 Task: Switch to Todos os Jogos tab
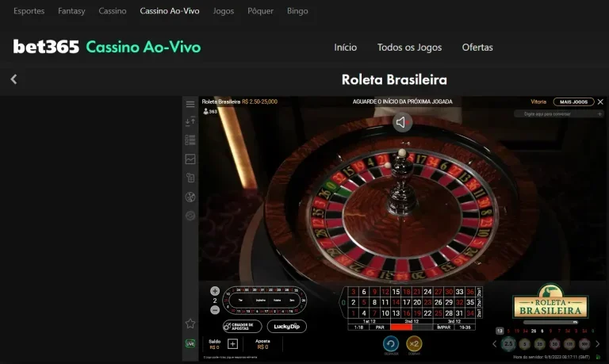pos(409,48)
